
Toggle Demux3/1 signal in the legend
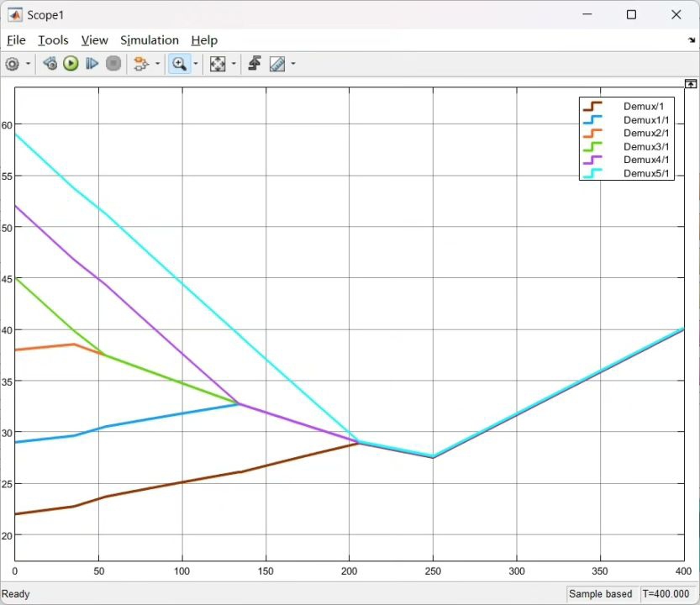pyautogui.click(x=645, y=146)
